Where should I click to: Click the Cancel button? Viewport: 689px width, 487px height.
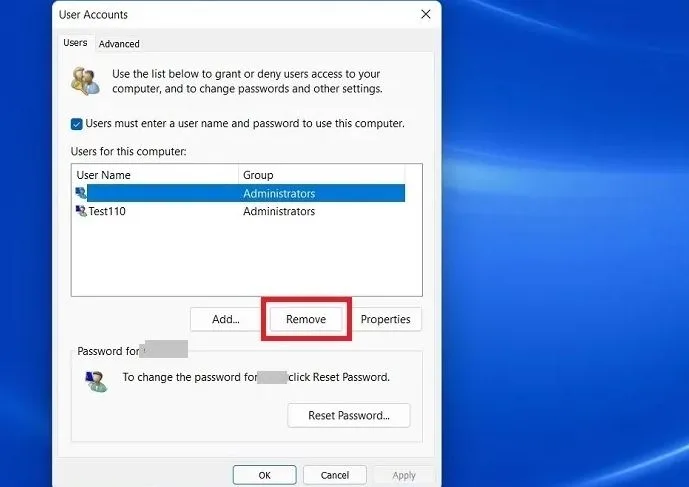335,475
